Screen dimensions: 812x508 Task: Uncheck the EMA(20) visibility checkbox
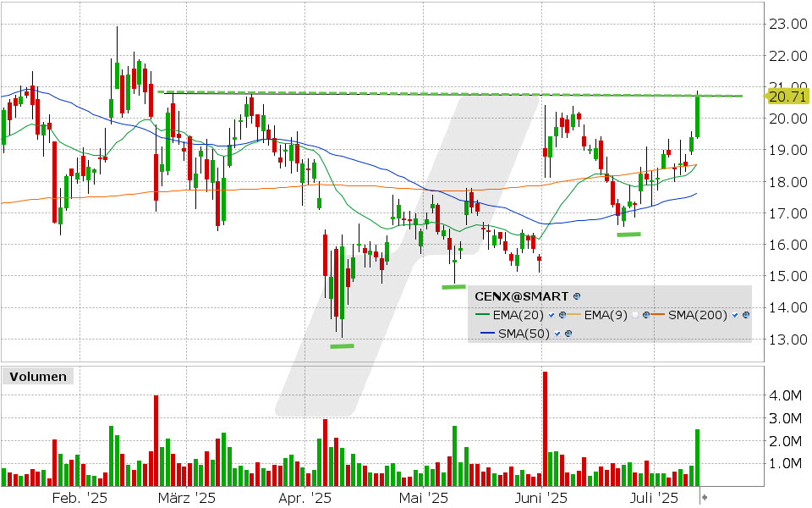coord(551,315)
